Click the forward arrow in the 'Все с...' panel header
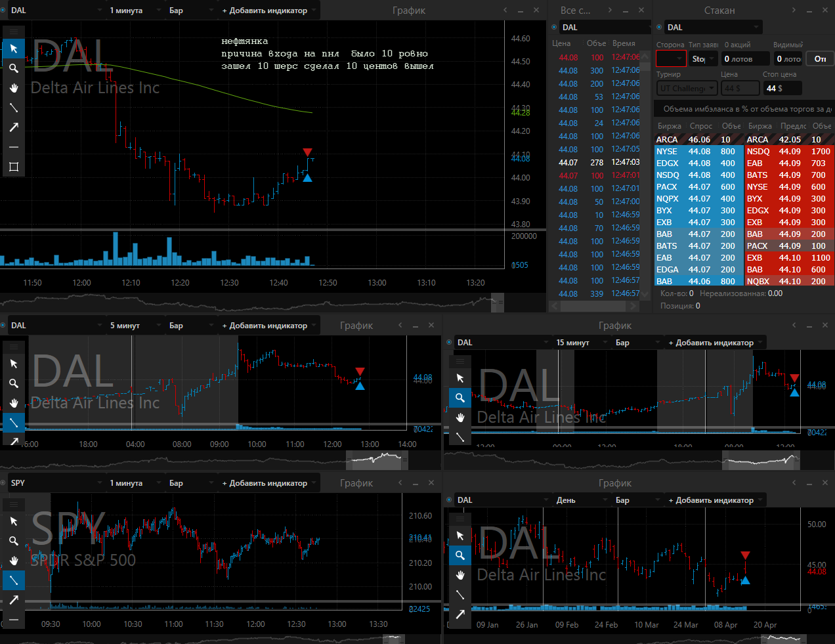 pyautogui.click(x=610, y=11)
